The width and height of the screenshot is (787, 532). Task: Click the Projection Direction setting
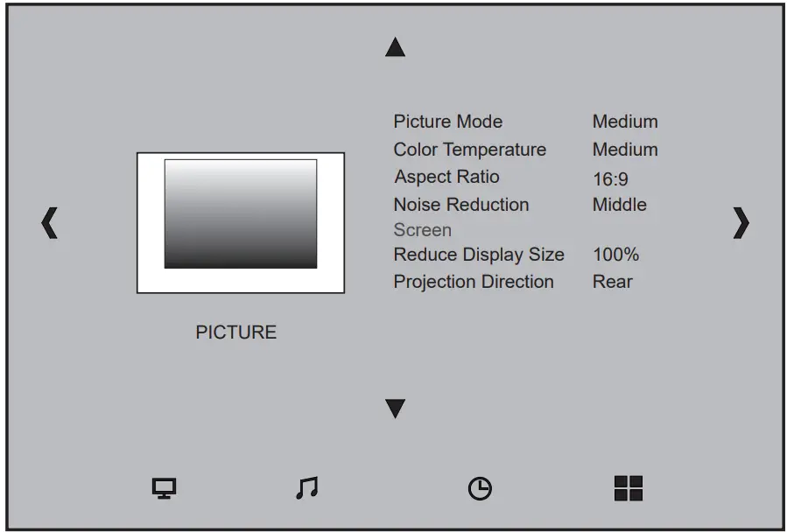click(x=474, y=282)
